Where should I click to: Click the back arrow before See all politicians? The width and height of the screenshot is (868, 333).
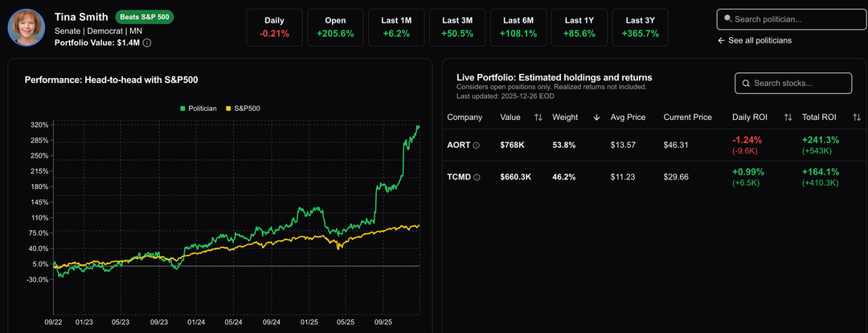pos(721,40)
